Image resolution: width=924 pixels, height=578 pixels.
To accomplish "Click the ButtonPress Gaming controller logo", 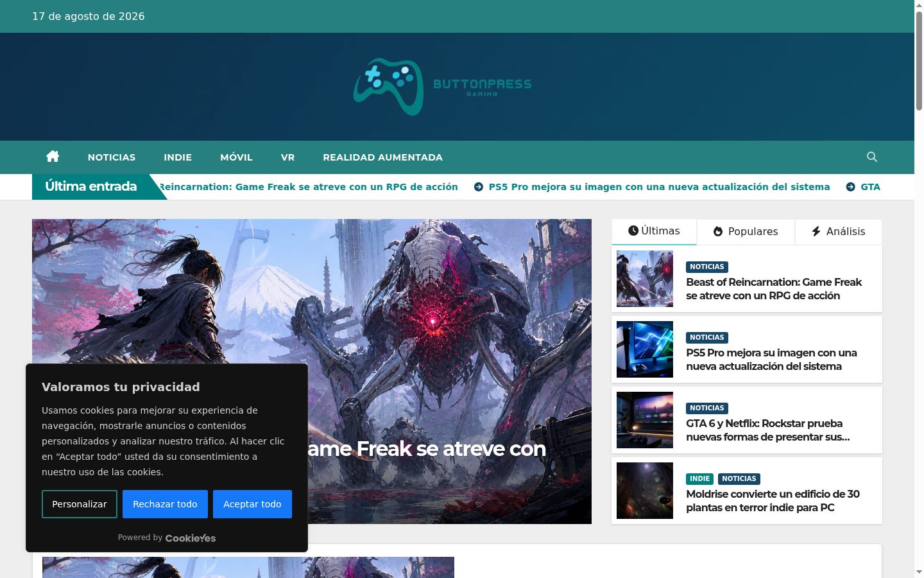I will pos(442,87).
